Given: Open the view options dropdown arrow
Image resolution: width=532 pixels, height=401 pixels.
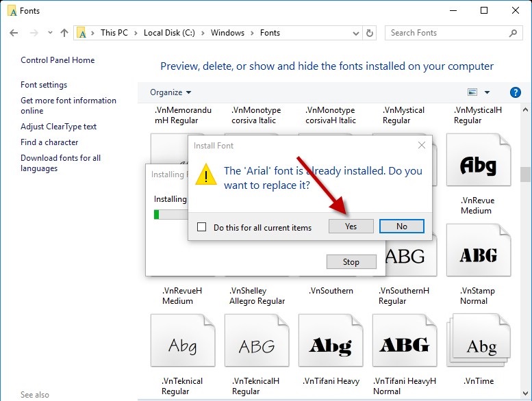Looking at the screenshot, I should click(x=487, y=92).
